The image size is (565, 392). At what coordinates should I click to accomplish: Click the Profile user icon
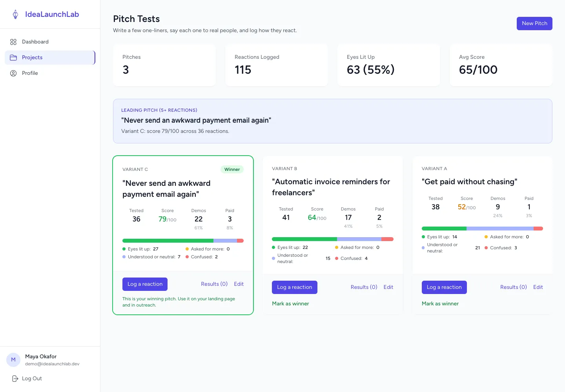coord(13,73)
